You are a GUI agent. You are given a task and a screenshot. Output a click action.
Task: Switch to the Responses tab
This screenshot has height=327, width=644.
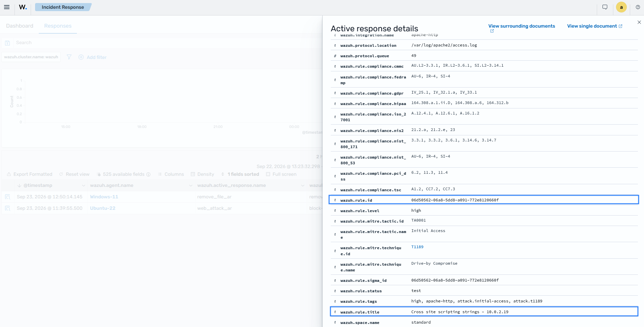pyautogui.click(x=58, y=26)
